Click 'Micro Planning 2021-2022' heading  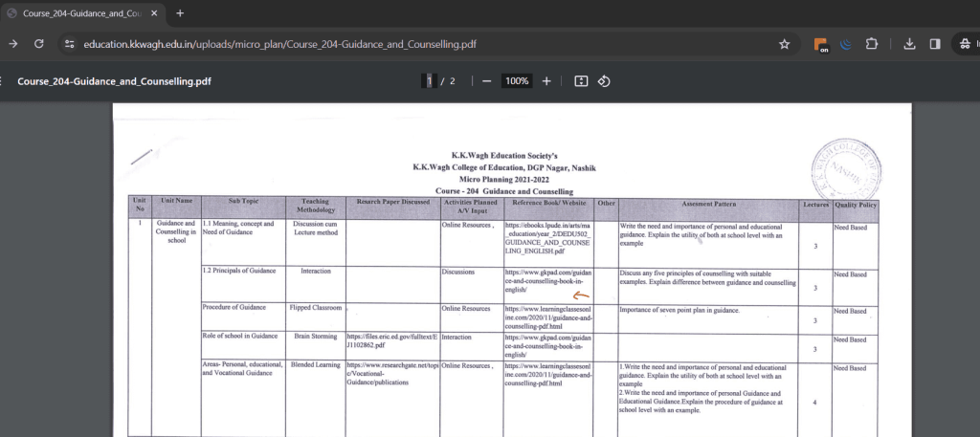(504, 180)
